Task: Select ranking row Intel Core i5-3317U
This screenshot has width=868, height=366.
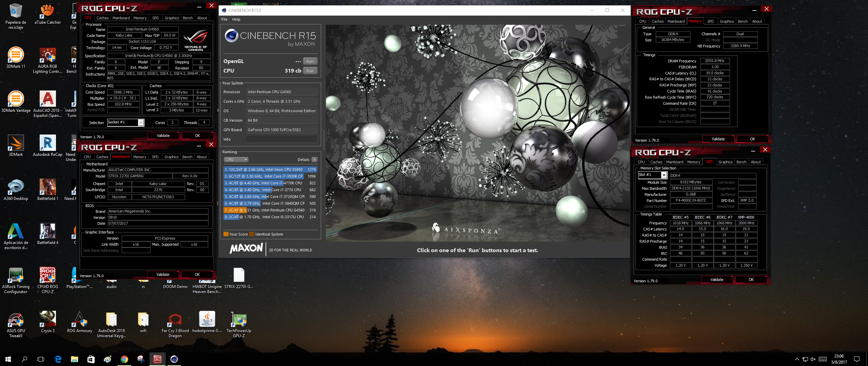Action: (x=270, y=217)
